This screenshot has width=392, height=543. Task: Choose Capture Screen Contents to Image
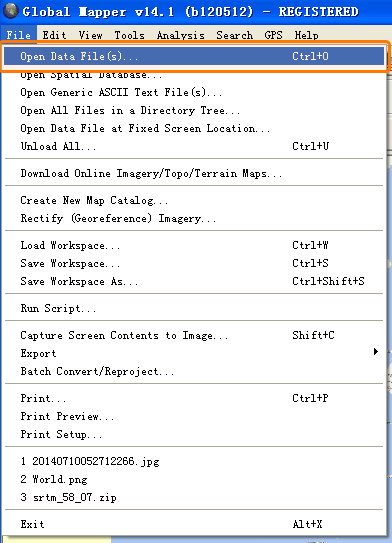click(x=194, y=336)
